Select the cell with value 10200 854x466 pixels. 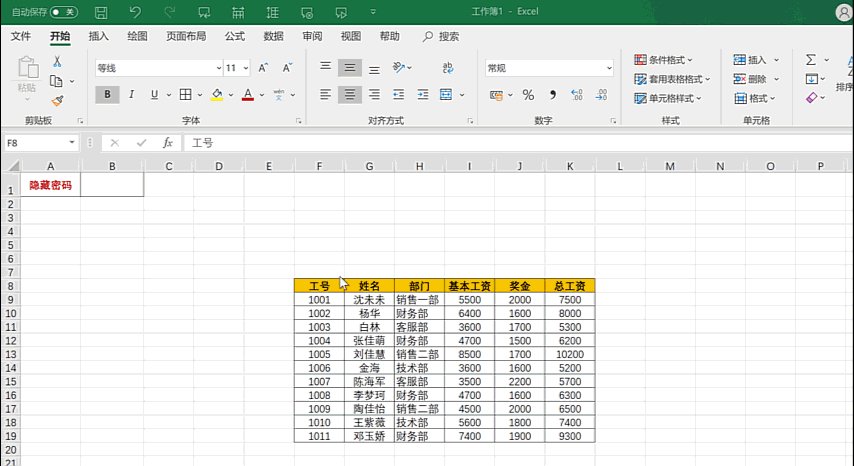pos(570,354)
